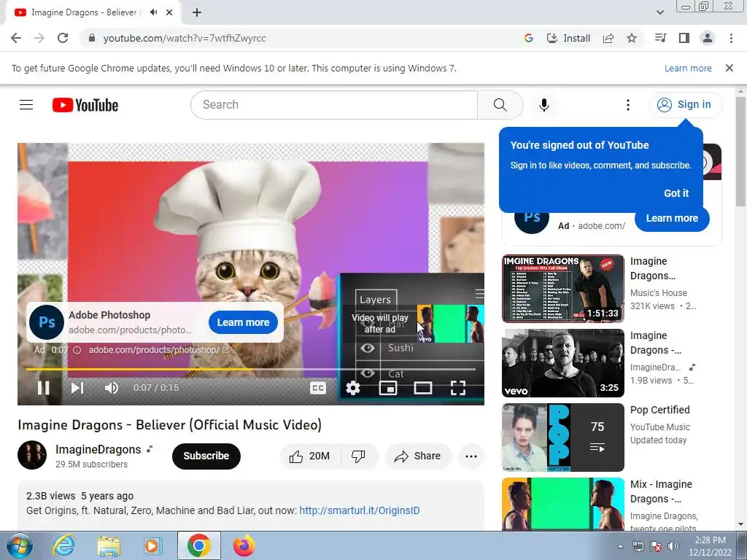The image size is (747, 560).
Task: Seek on the ad progress bar
Action: tap(251, 369)
